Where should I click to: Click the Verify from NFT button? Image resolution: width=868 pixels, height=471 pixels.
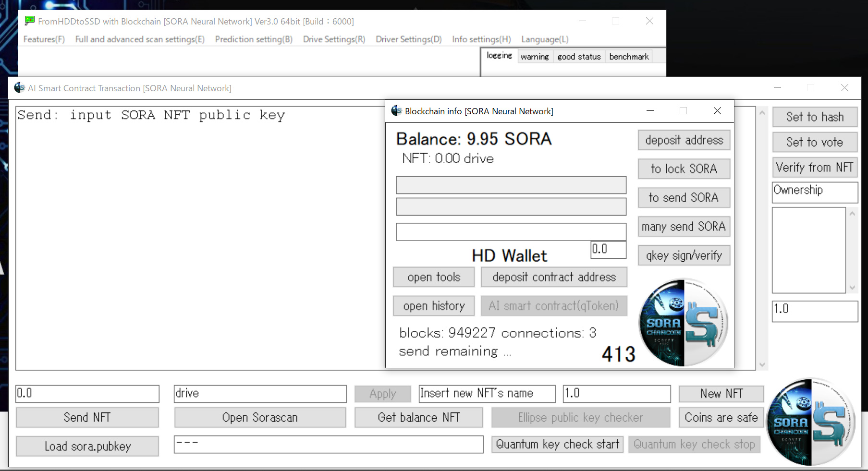tap(815, 168)
